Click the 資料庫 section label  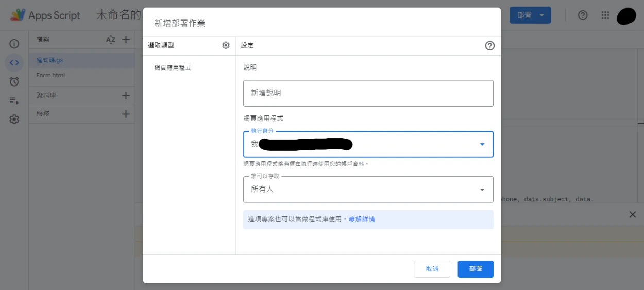click(x=46, y=95)
